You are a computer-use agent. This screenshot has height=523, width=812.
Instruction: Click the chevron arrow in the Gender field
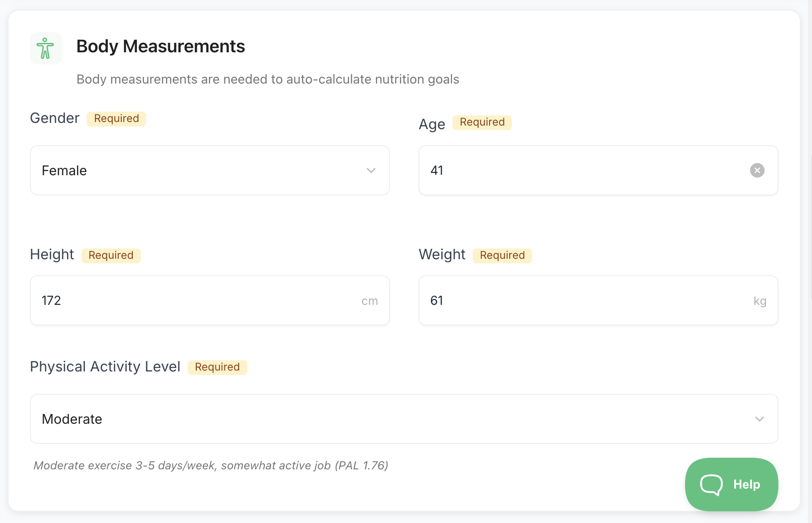tap(371, 170)
